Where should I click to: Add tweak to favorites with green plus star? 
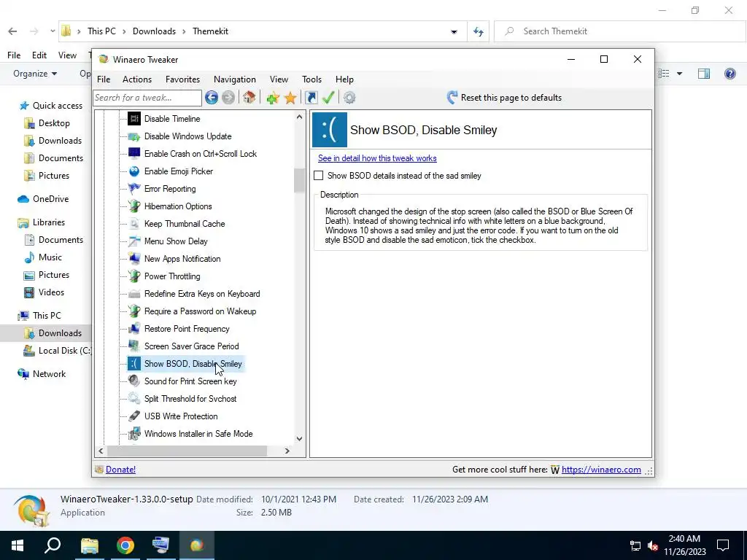273,98
